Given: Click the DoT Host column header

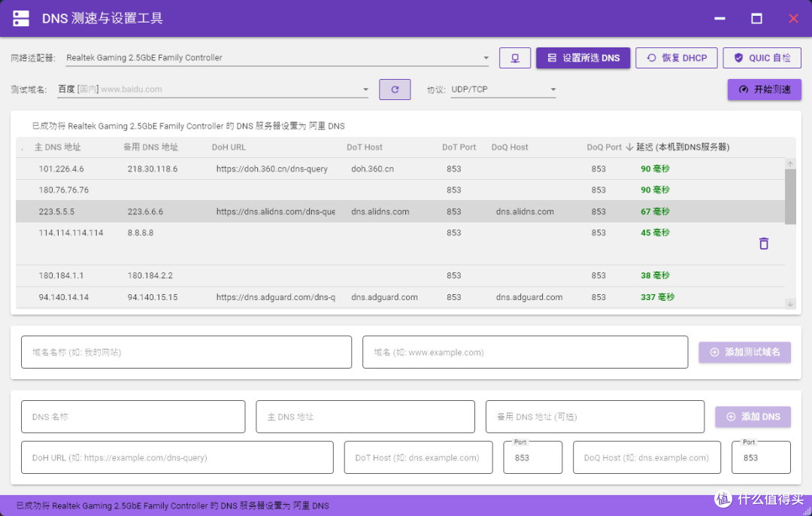Looking at the screenshot, I should point(365,147).
